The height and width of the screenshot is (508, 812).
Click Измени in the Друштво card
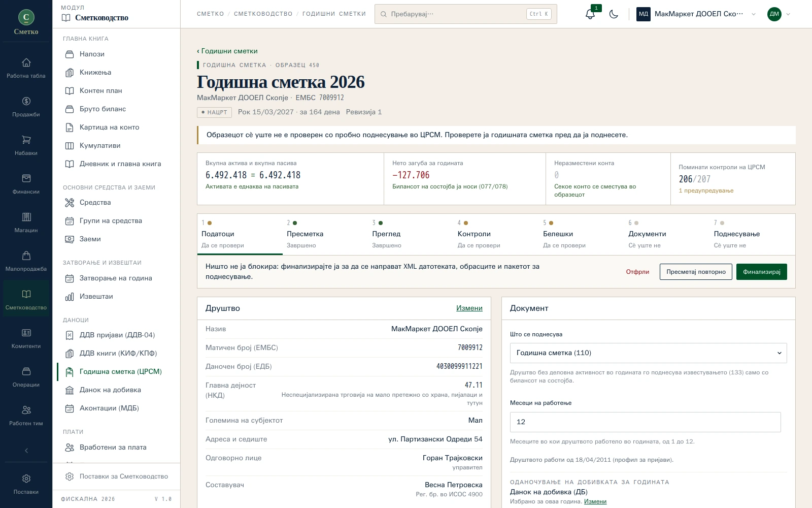(469, 308)
